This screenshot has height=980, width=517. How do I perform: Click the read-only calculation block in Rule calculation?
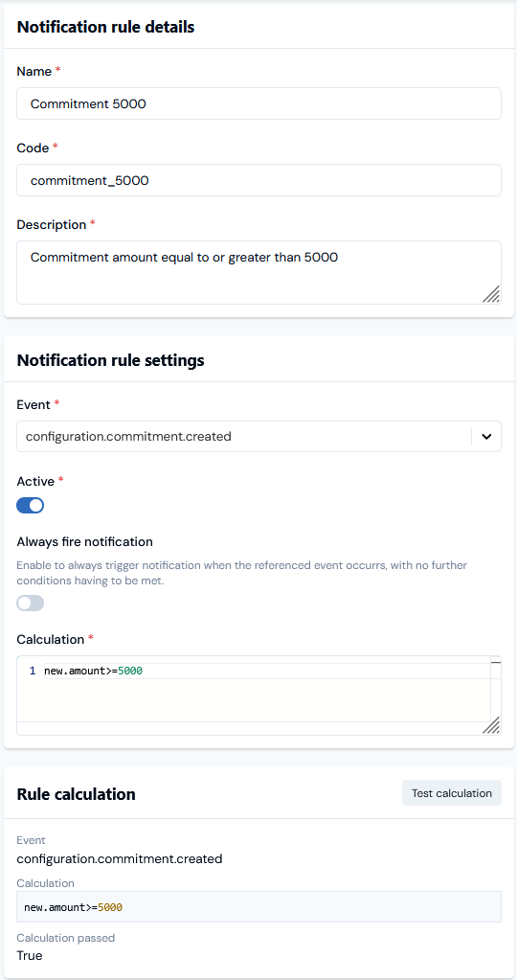258,907
